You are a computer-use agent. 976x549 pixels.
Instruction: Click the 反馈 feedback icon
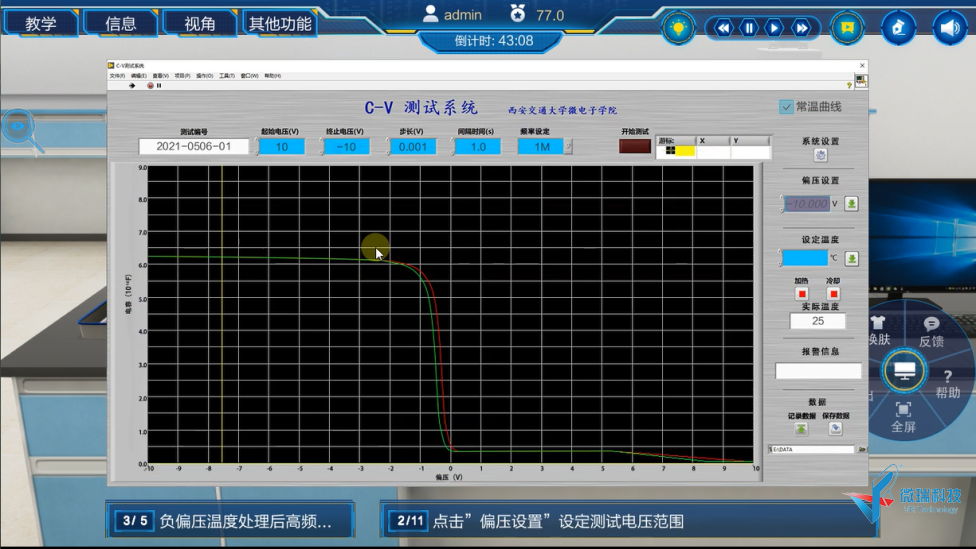point(931,324)
